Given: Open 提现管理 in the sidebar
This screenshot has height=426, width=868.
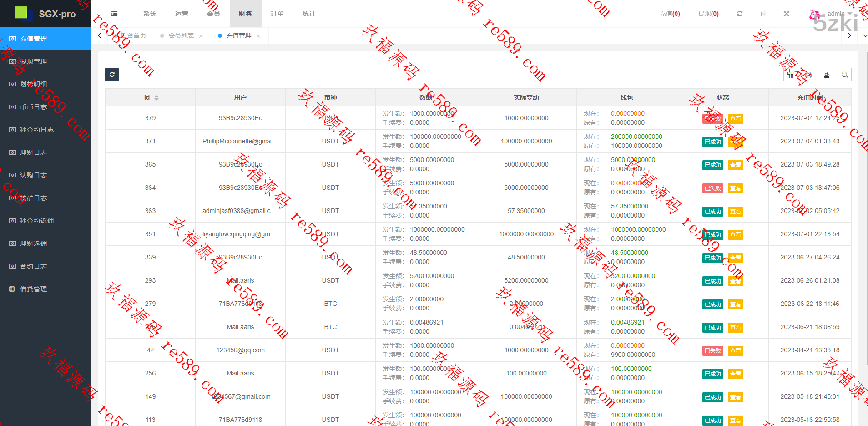Looking at the screenshot, I should (33, 61).
